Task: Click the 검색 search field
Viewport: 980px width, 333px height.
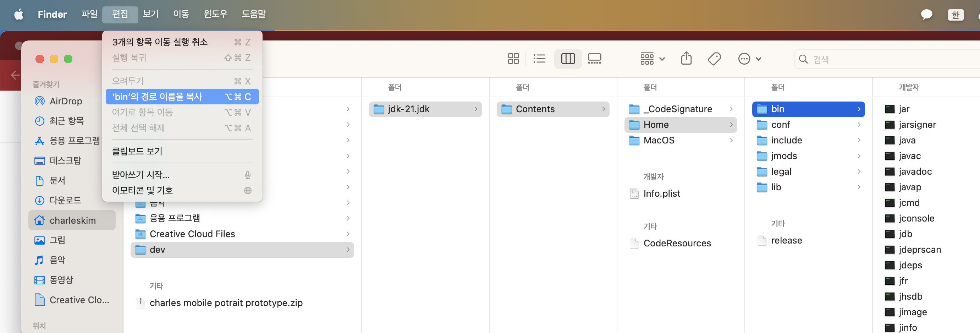Action: pyautogui.click(x=886, y=59)
